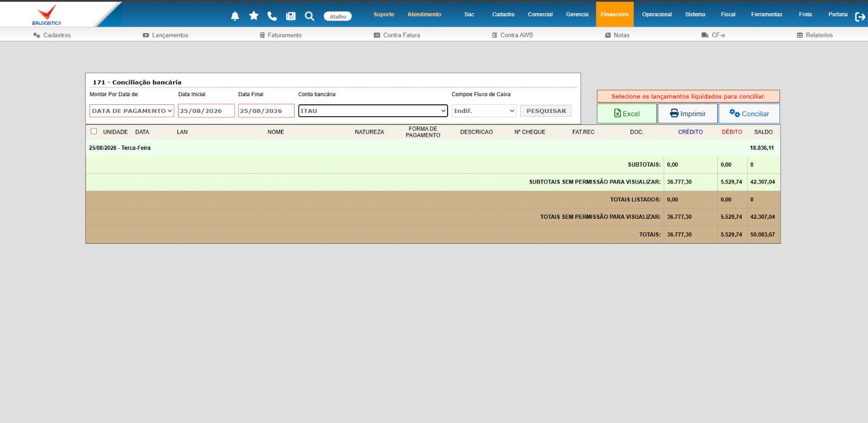Open the Relatorios submenu
The height and width of the screenshot is (423, 868).
point(815,35)
